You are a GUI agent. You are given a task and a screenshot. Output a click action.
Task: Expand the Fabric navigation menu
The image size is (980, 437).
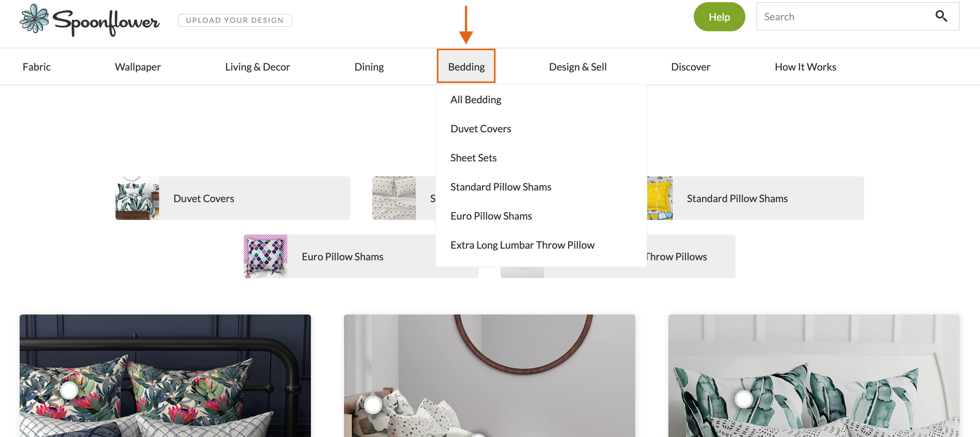click(36, 66)
